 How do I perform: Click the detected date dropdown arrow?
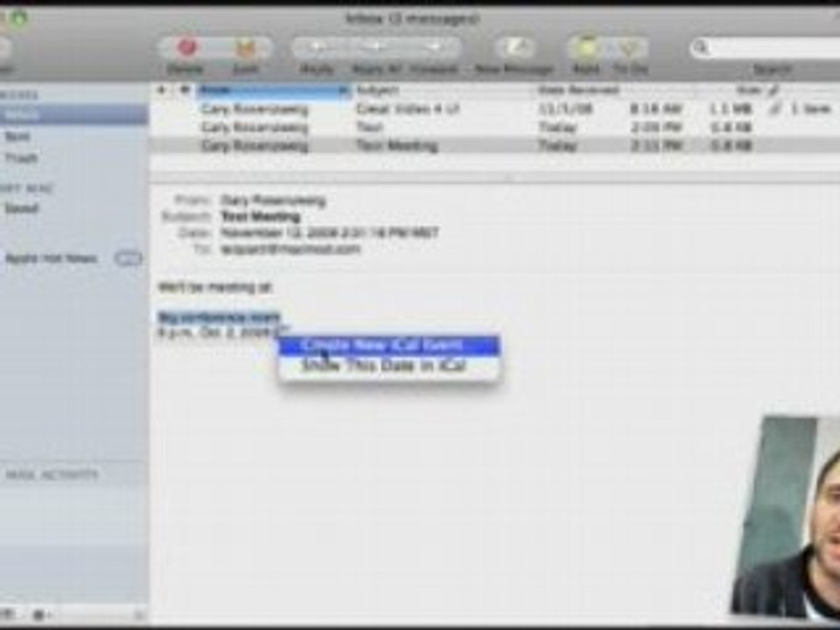click(x=283, y=332)
